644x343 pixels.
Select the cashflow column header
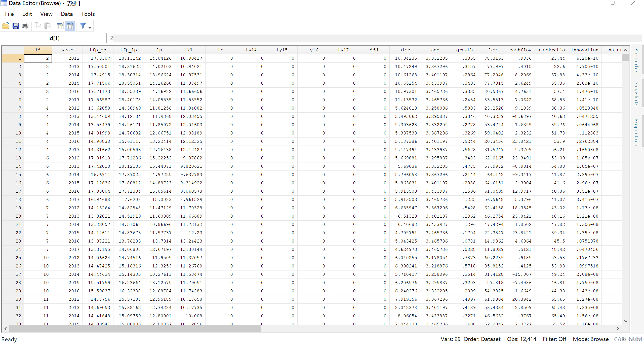[x=520, y=50]
